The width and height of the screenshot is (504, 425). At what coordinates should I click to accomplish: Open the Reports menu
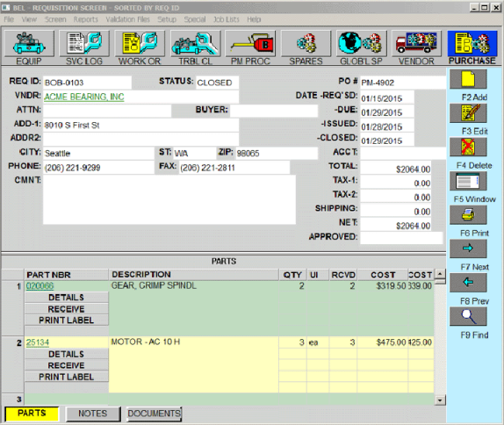pos(85,19)
